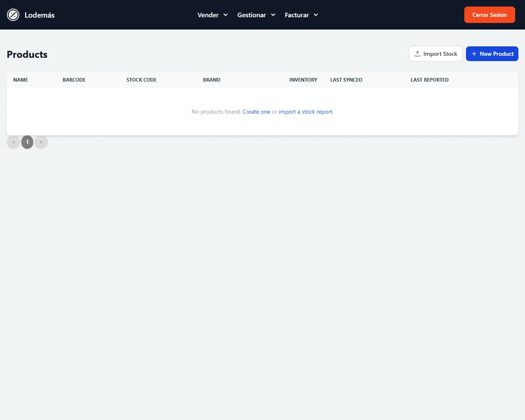This screenshot has width=525, height=420.
Task: Expand the Vender dropdown menu
Action: [212, 15]
